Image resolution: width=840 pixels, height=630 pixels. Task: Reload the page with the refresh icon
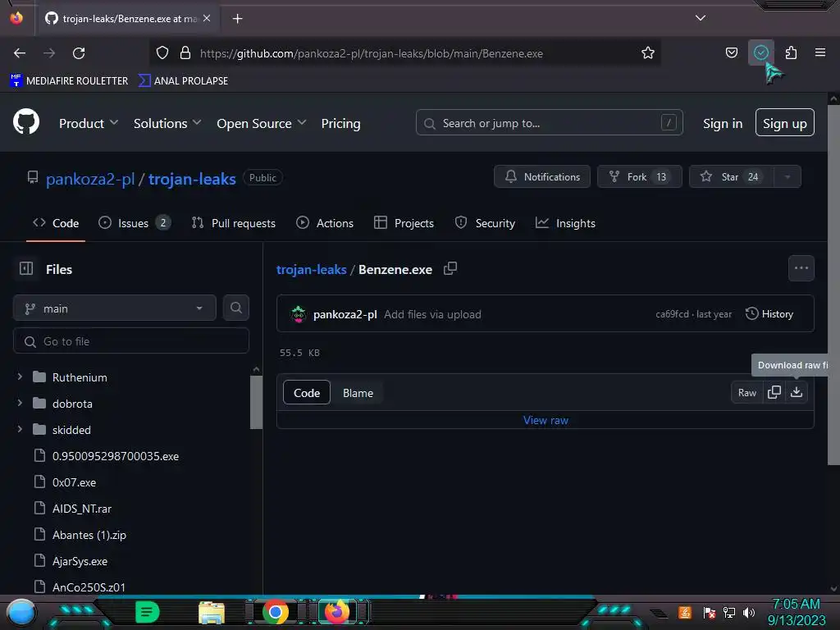pos(79,53)
